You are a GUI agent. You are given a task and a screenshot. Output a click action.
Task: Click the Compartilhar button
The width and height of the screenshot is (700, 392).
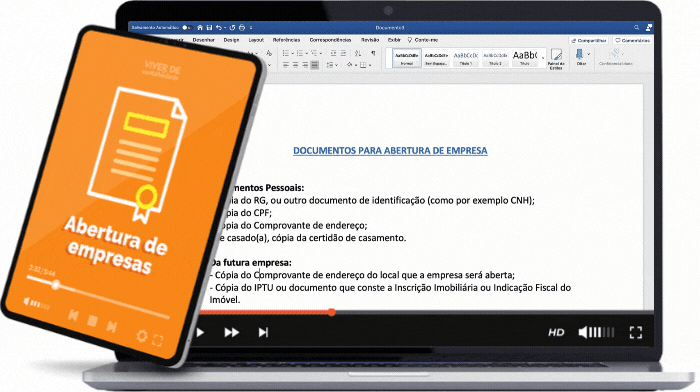click(x=589, y=41)
